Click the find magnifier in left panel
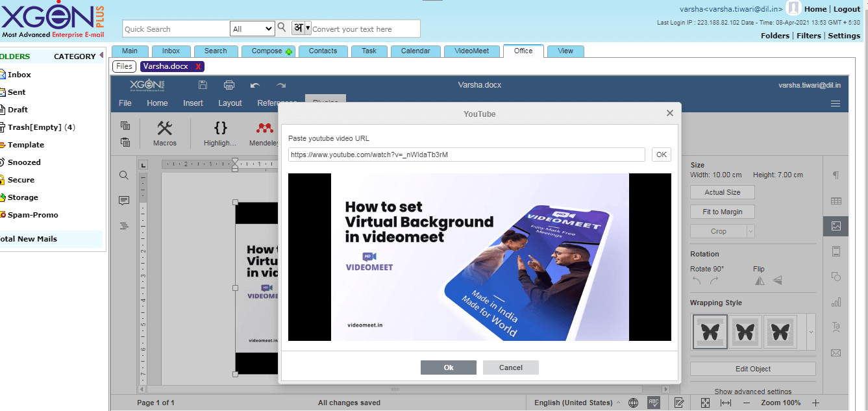The image size is (868, 411). coord(124,175)
